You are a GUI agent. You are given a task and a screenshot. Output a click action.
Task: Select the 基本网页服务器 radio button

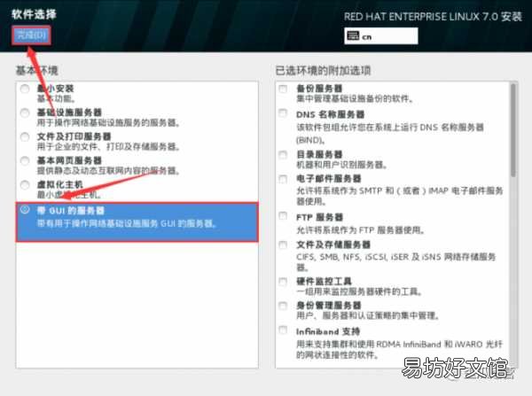tap(25, 160)
